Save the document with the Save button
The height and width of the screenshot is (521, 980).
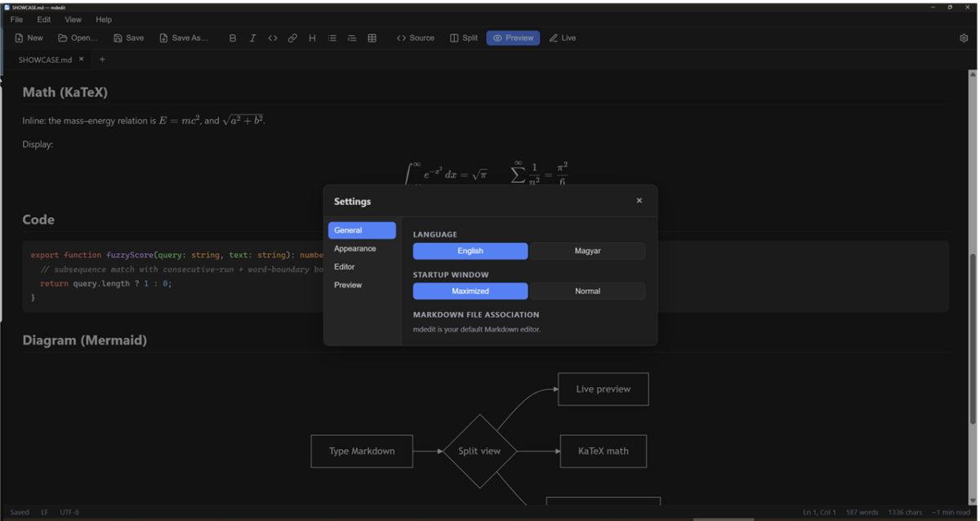(x=129, y=38)
